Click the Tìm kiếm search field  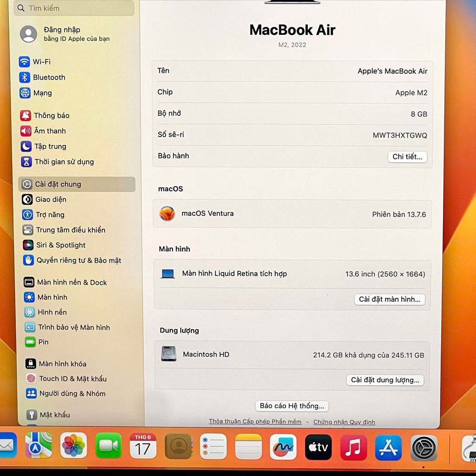[x=74, y=8]
